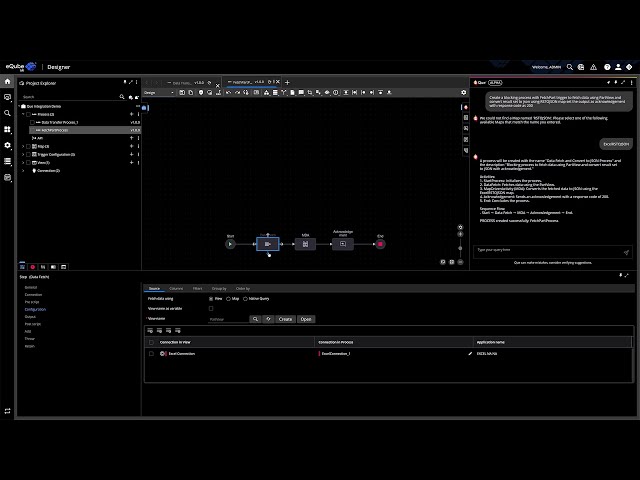Expand the Connection tree node
640x480 pixels.
[23, 171]
